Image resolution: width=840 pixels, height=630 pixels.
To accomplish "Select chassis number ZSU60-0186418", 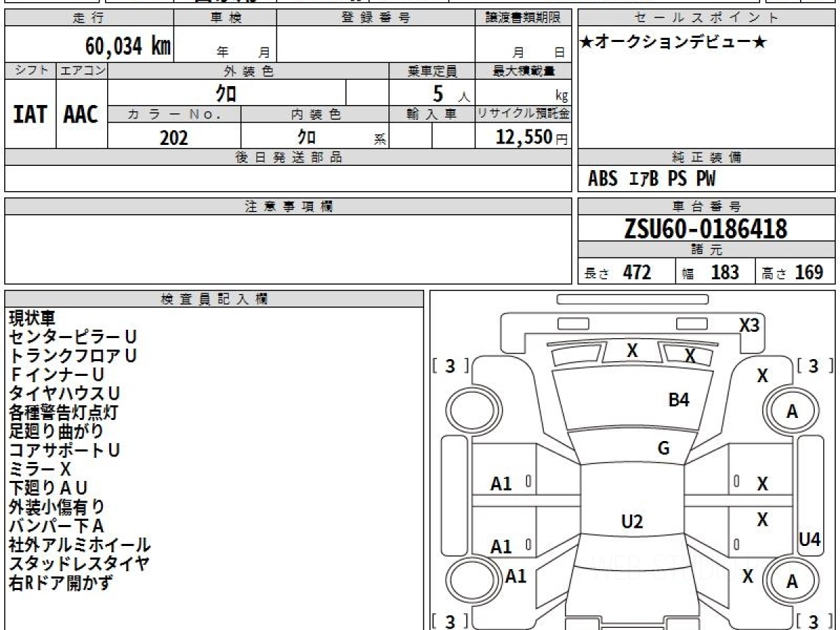I will [706, 229].
